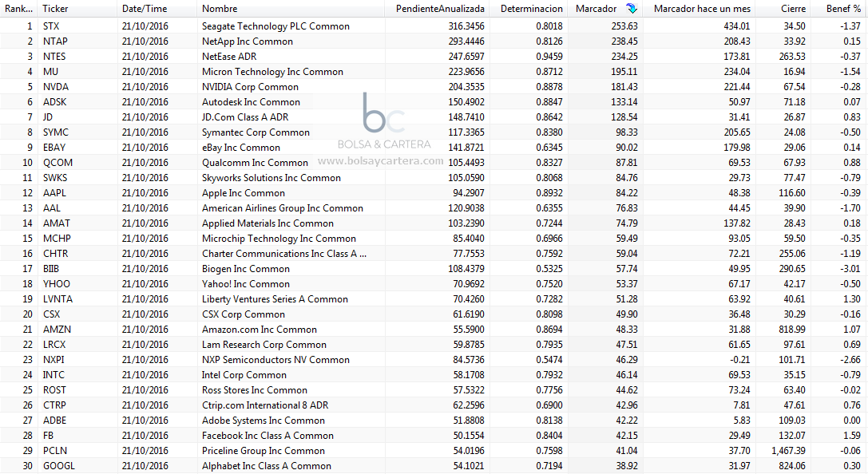Click NVIDIA Corp Common name
This screenshot has height=474, width=868.
250,87
